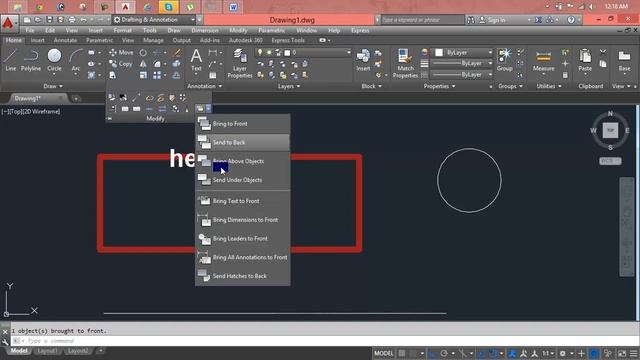Click the Base view icon
The width and height of the screenshot is (640, 360).
point(624,60)
